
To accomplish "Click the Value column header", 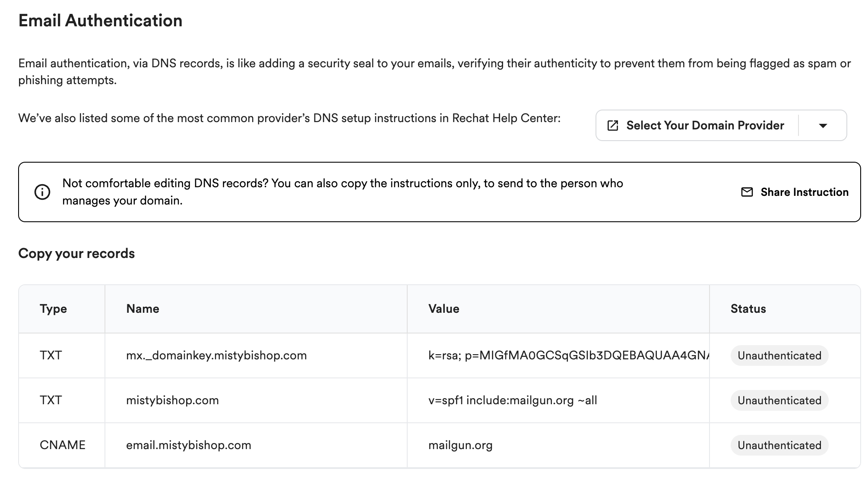I will tap(444, 309).
